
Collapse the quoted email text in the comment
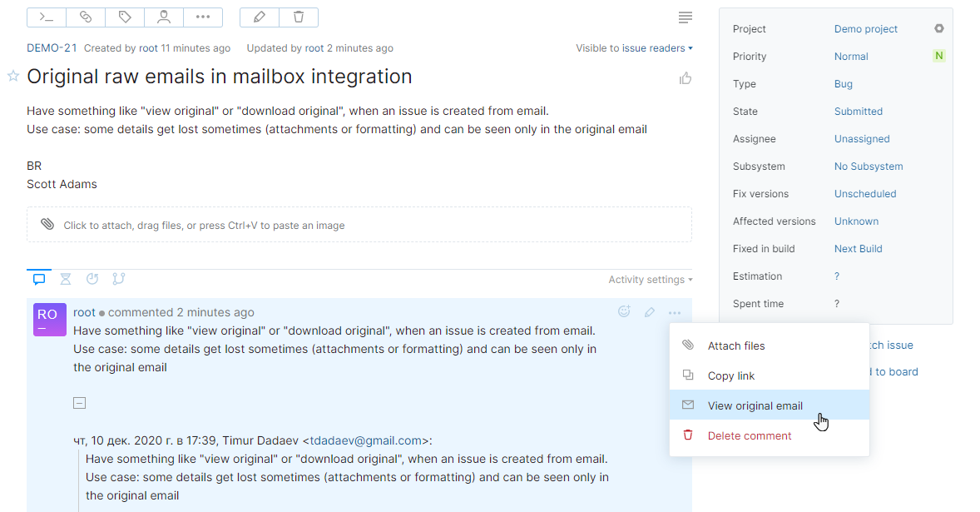click(79, 402)
